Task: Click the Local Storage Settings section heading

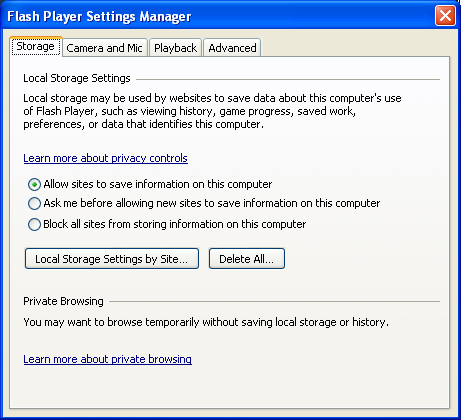Action: pos(77,78)
